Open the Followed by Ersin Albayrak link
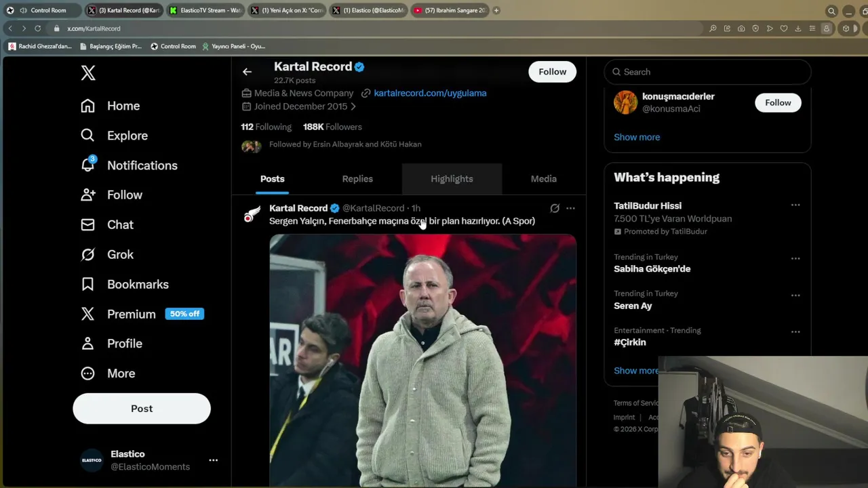The width and height of the screenshot is (868, 488). click(345, 144)
